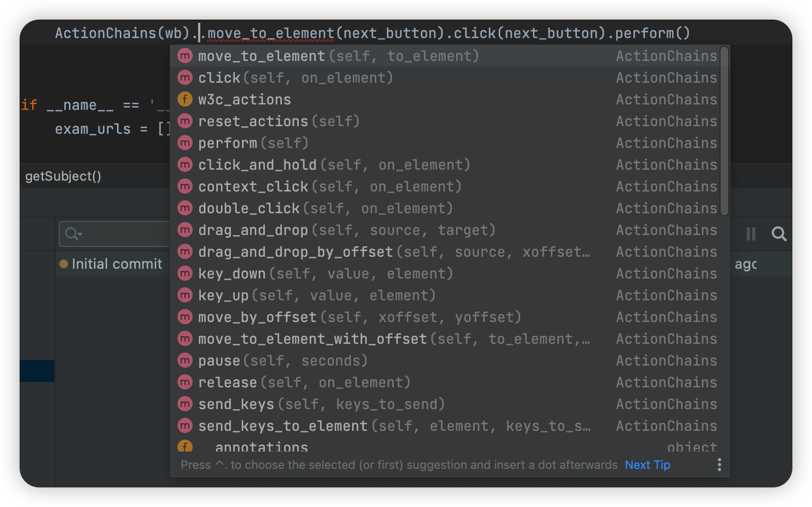This screenshot has width=812, height=507.
Task: Click the method icon beside perform
Action: pos(185,143)
